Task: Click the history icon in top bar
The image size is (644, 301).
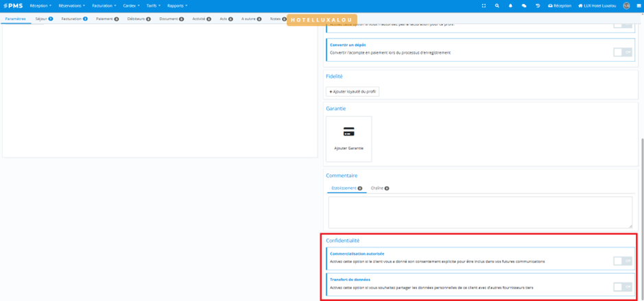Action: (x=538, y=5)
